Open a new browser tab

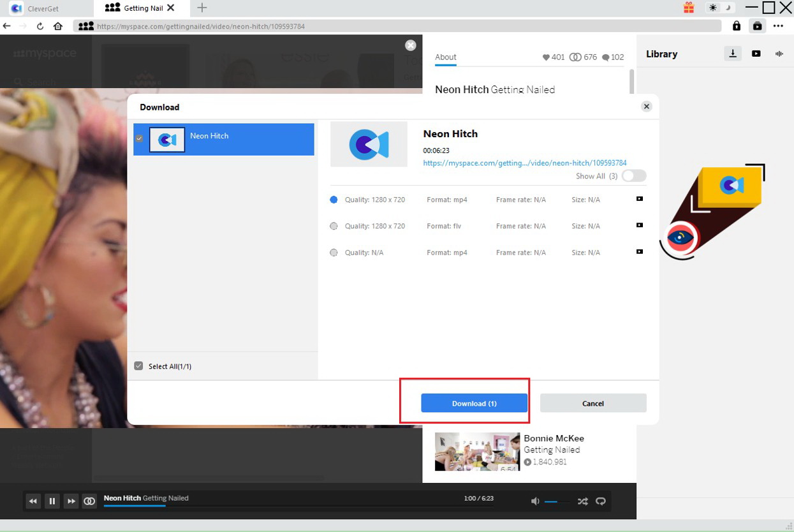[x=202, y=9]
